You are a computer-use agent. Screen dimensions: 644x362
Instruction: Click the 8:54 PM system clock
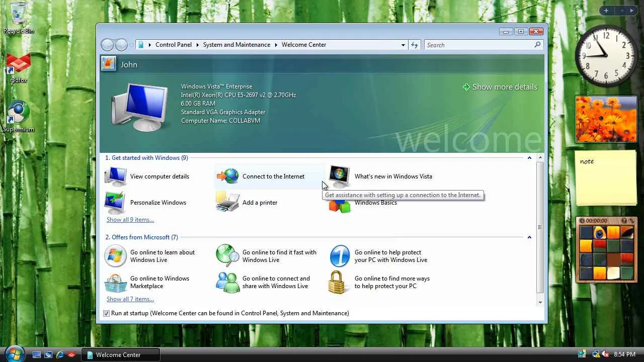coord(624,354)
